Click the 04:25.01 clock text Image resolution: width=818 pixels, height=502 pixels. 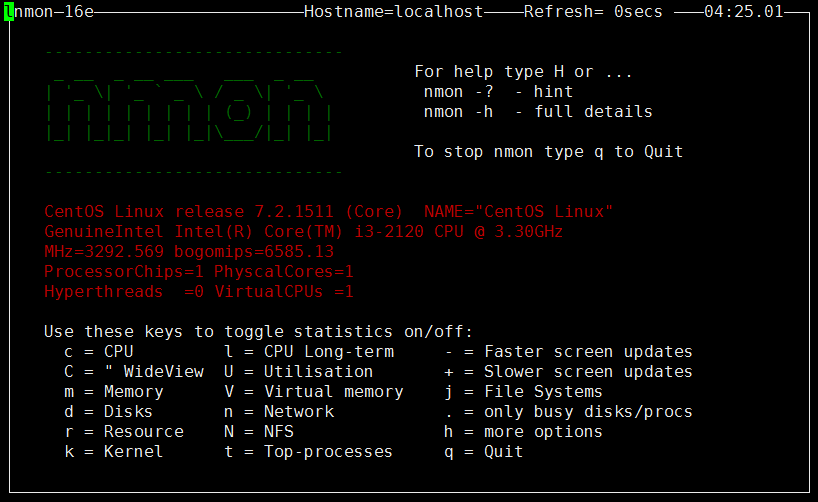tap(744, 11)
